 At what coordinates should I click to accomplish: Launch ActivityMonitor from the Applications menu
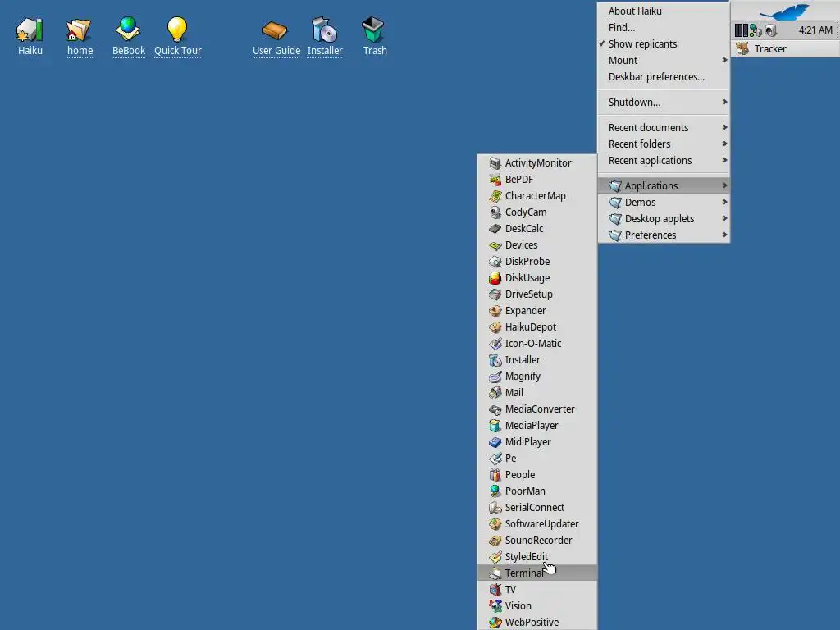coord(537,163)
